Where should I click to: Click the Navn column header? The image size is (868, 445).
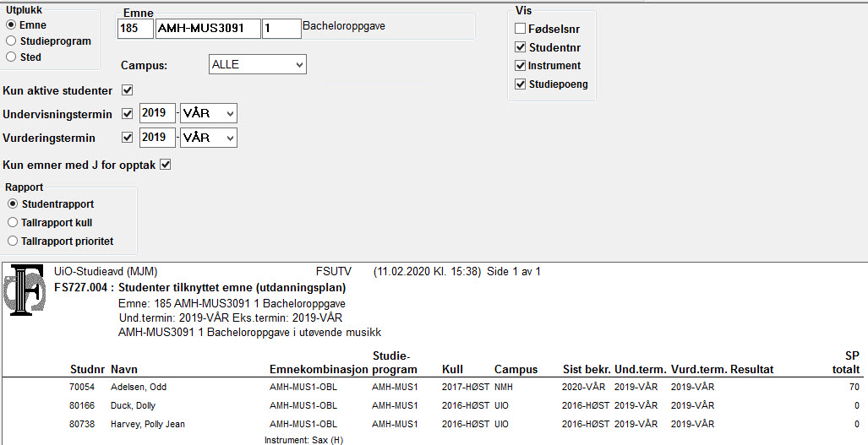(x=124, y=369)
